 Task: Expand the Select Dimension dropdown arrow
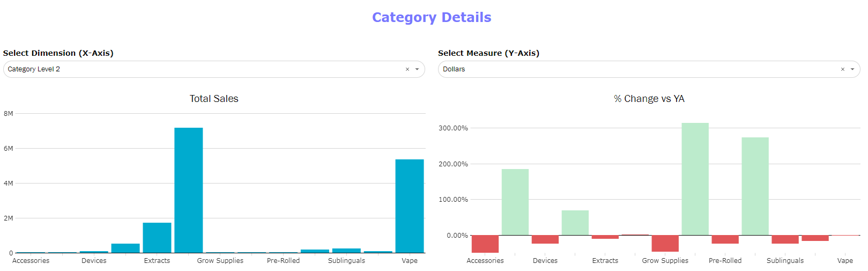click(x=417, y=69)
